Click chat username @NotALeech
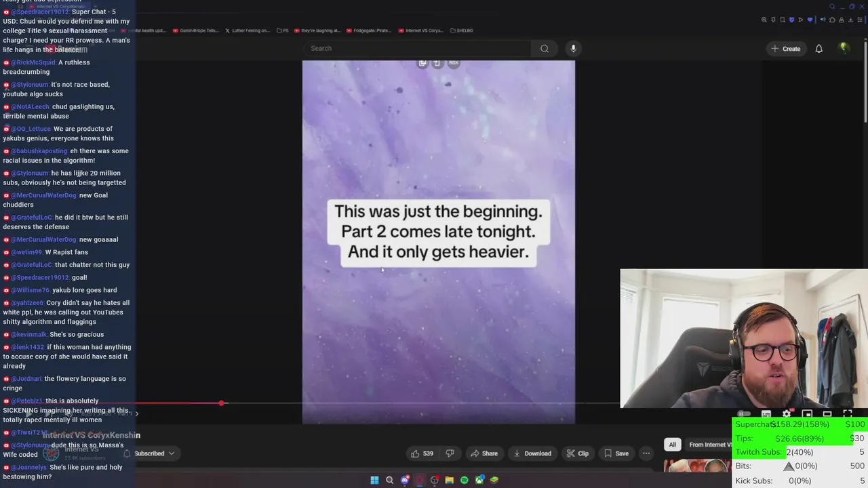This screenshot has width=868, height=488. [31, 106]
